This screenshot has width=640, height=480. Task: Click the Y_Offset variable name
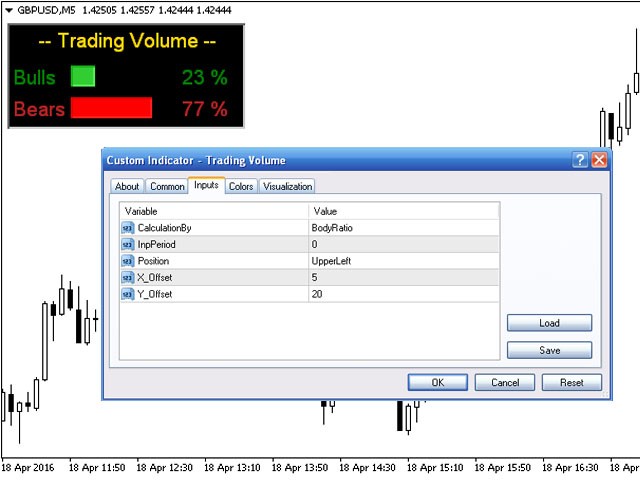[x=155, y=294]
